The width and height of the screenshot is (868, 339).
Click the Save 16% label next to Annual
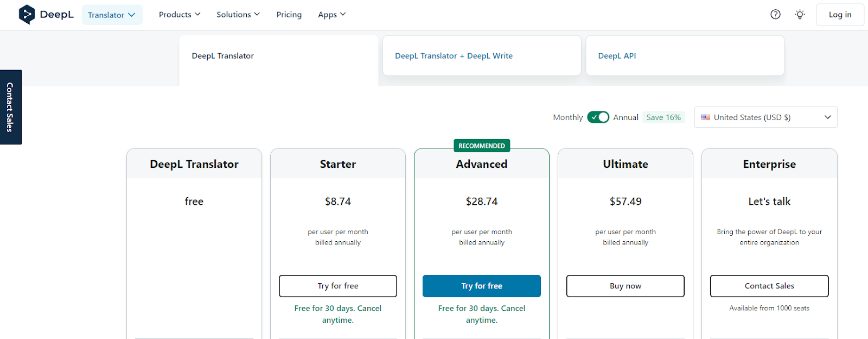coord(663,117)
